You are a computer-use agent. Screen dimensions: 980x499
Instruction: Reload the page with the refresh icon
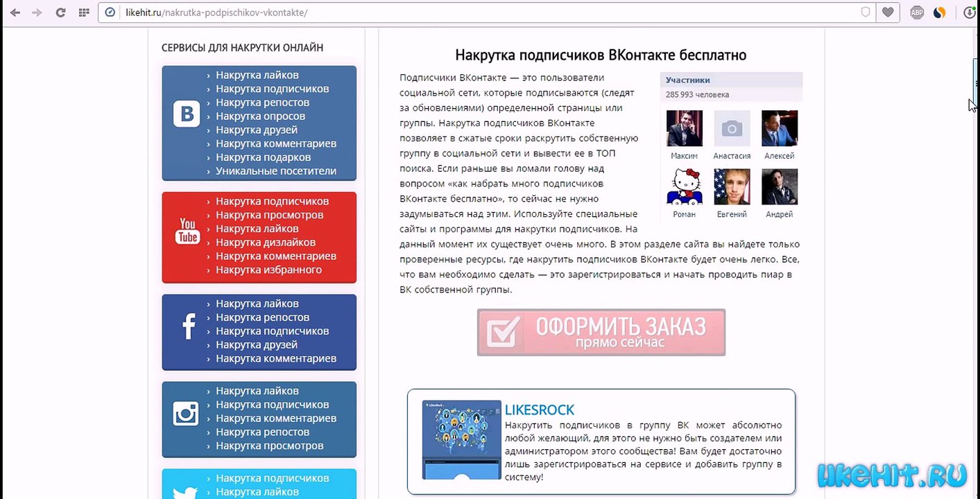click(x=60, y=12)
